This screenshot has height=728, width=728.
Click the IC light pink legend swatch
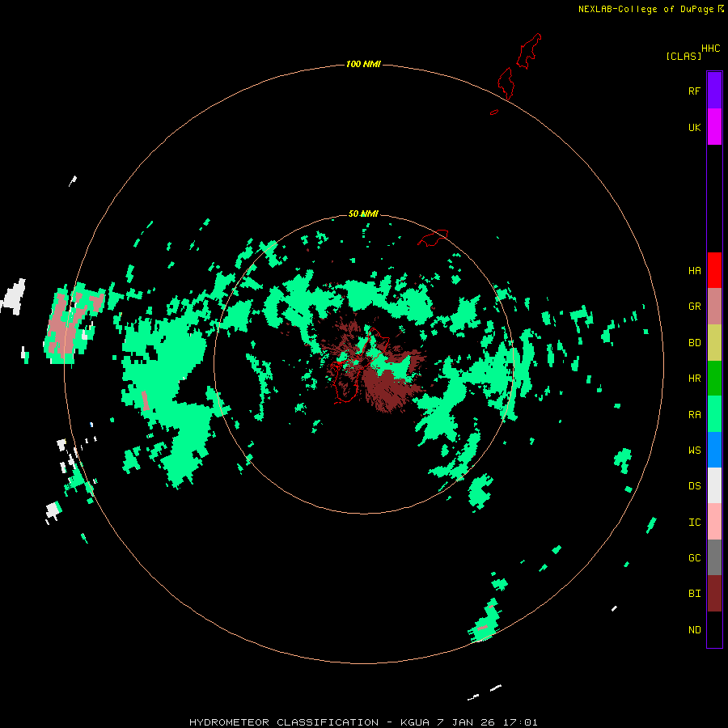714,522
